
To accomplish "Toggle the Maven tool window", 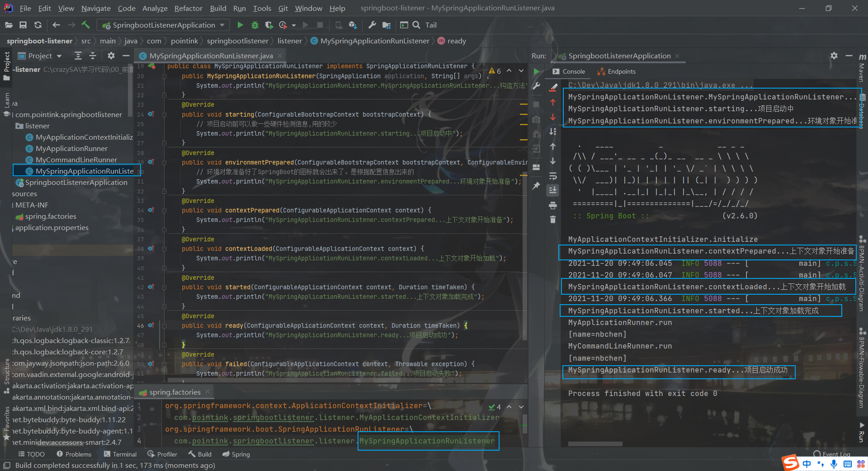I will point(862,68).
